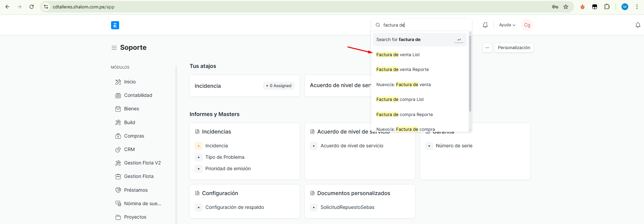
Task: Choose Factura de compra Reporte from results
Action: point(404,115)
